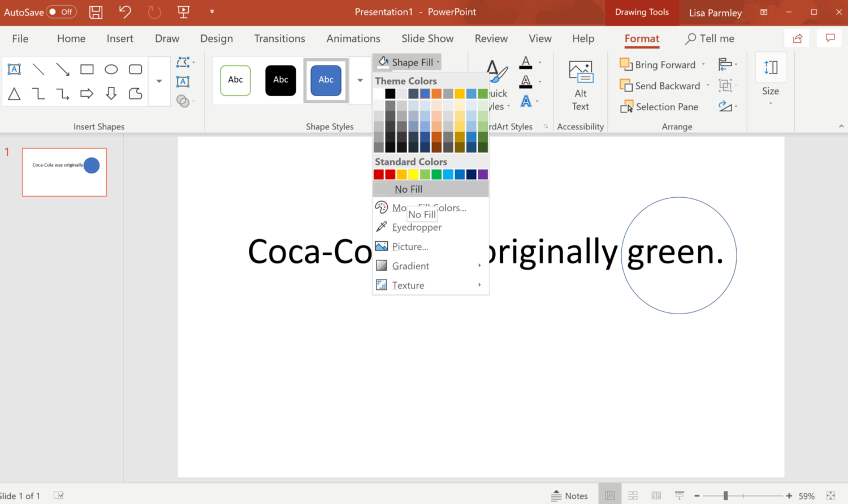The width and height of the screenshot is (848, 504).
Task: Click the Draw Text Box icon
Action: tap(183, 81)
